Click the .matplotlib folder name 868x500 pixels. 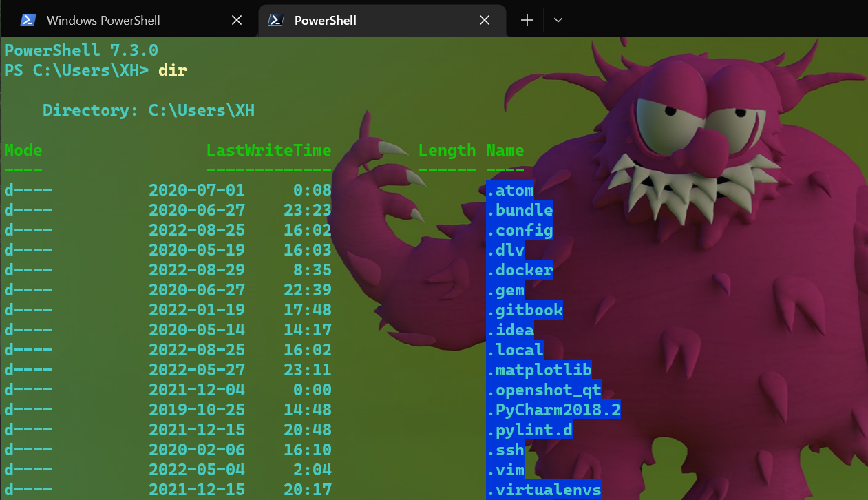(539, 370)
